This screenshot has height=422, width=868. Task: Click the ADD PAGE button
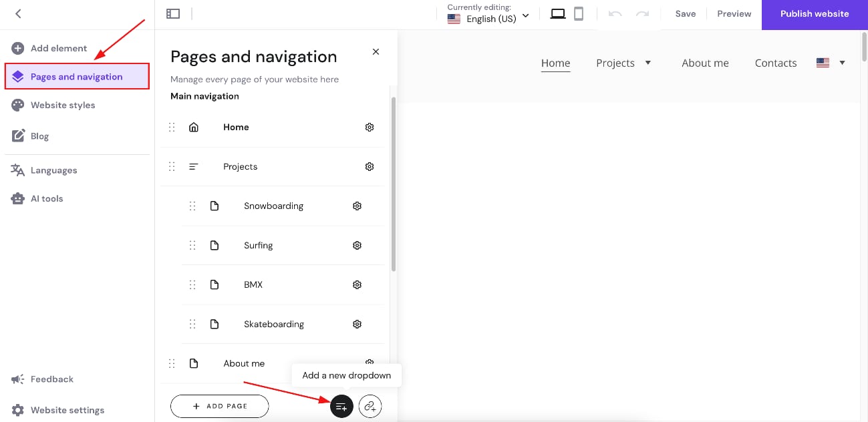click(219, 406)
